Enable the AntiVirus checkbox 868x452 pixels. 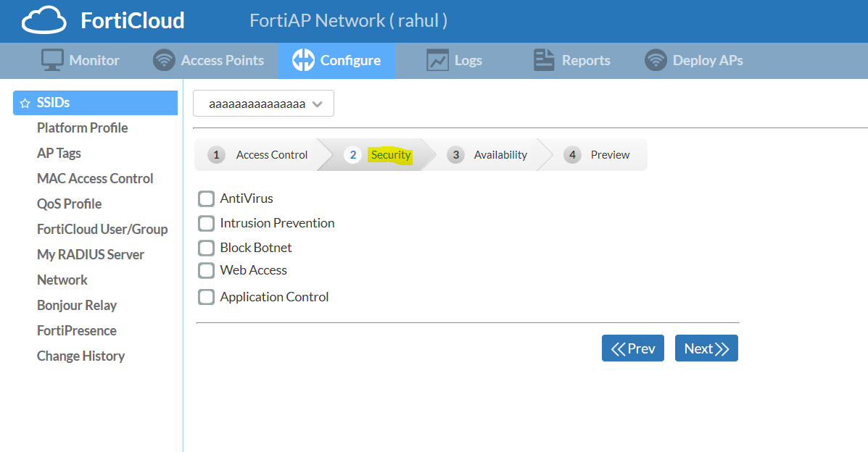point(207,198)
